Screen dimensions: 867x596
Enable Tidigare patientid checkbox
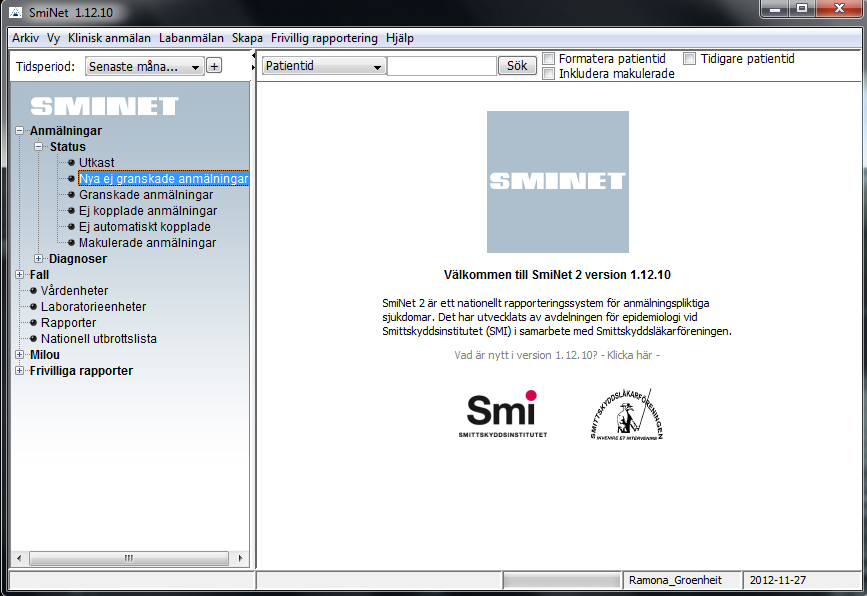690,59
